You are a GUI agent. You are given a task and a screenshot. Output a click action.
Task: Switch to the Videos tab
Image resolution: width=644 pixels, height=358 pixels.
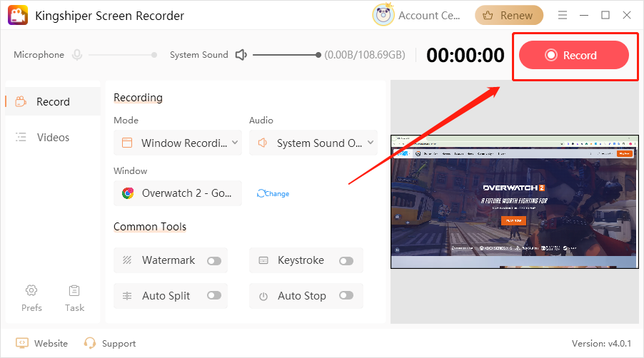click(x=53, y=138)
